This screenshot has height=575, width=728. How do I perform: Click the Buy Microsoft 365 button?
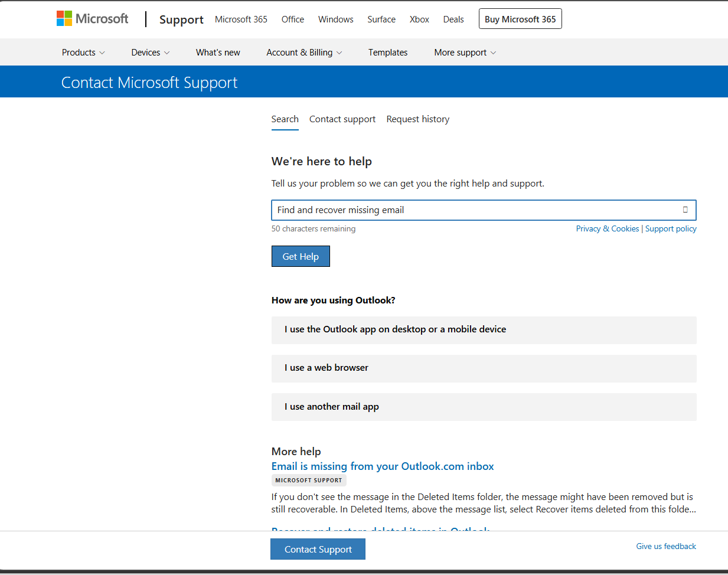520,19
